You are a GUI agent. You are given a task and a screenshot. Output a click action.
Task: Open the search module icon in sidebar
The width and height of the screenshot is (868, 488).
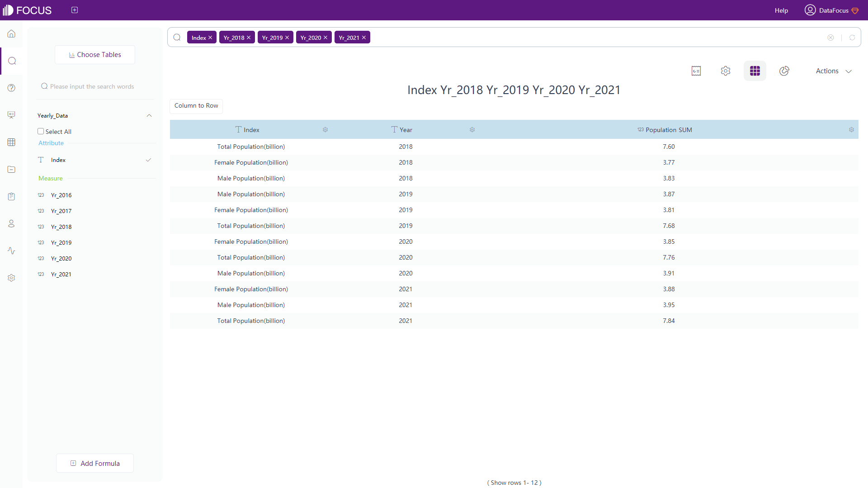(x=12, y=61)
